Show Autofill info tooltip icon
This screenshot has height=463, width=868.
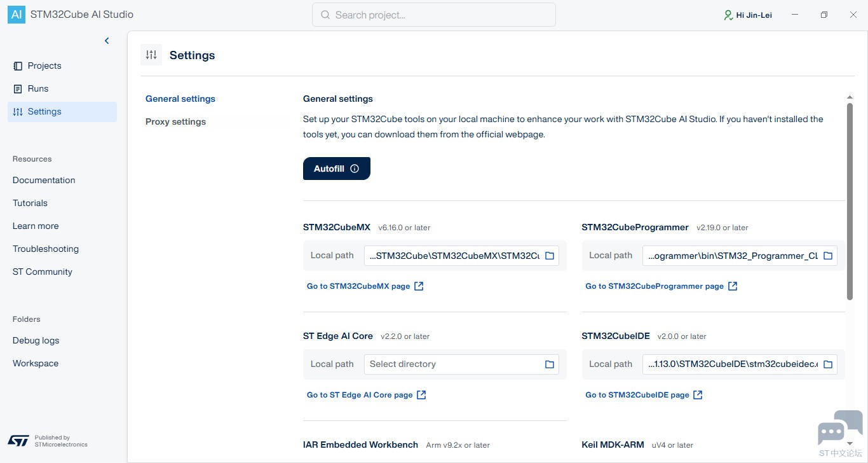tap(355, 169)
